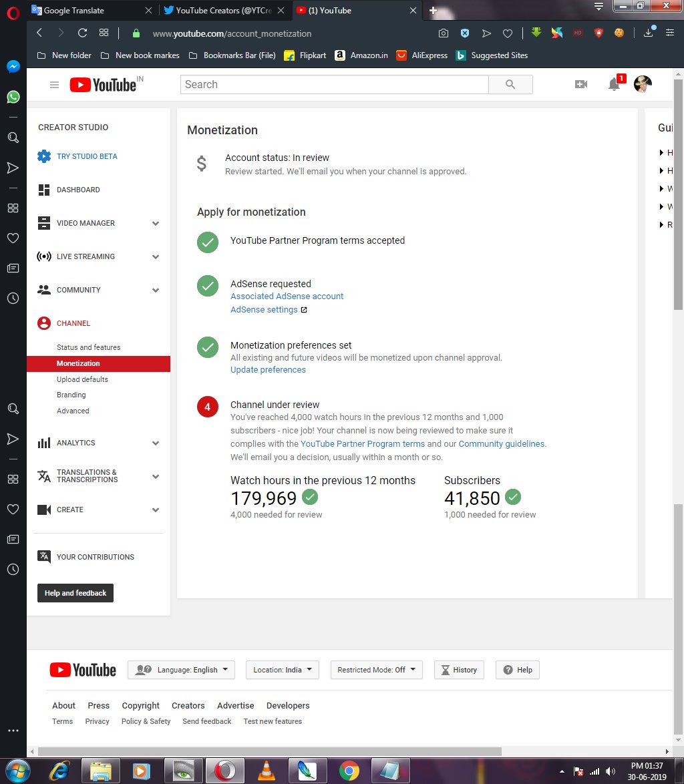
Task: Open volume control in system tray
Action: tap(611, 771)
